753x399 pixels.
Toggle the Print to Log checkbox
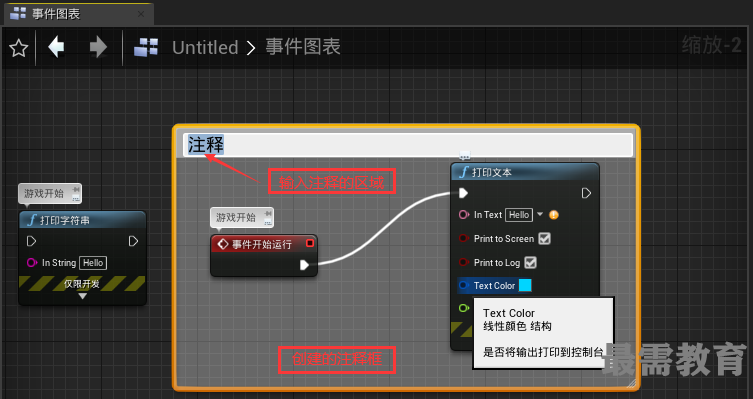tap(530, 263)
